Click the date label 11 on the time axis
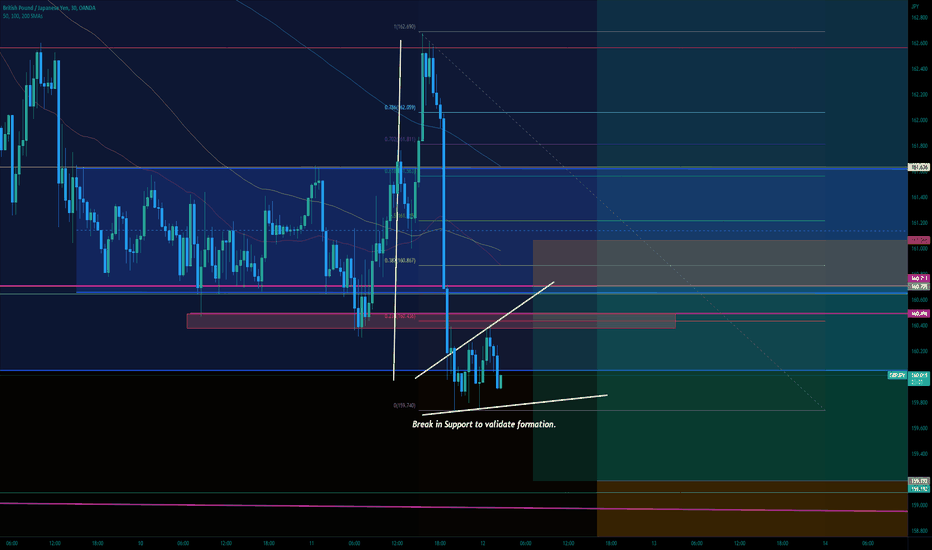Image resolution: width=932 pixels, height=550 pixels. (x=311, y=543)
